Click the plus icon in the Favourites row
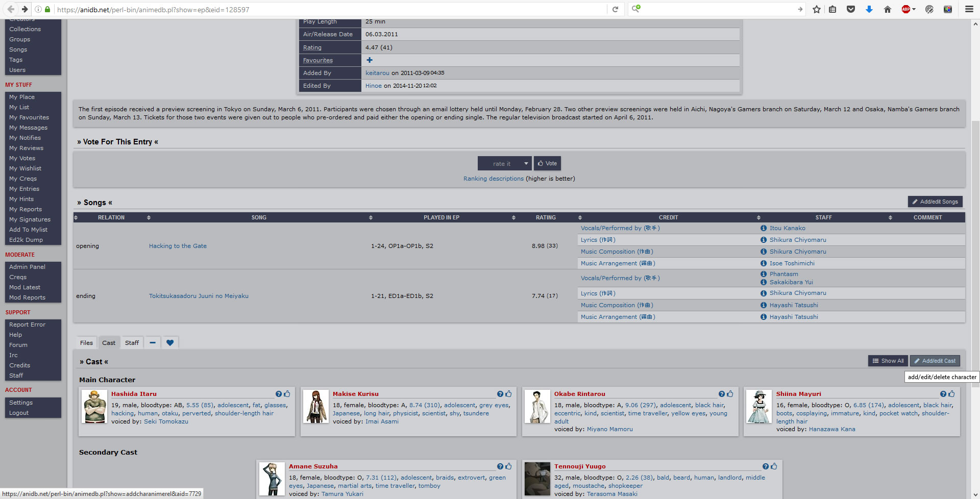Image resolution: width=980 pixels, height=499 pixels. pos(370,60)
